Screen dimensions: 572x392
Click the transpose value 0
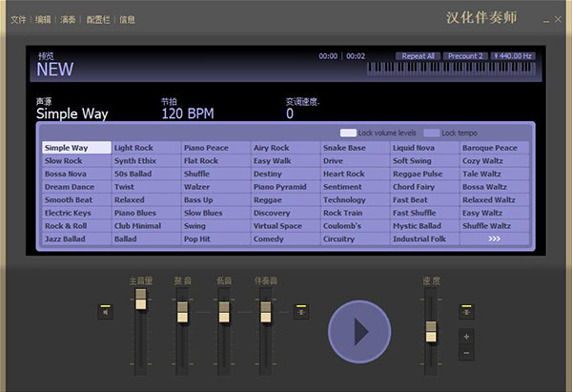[x=290, y=113]
